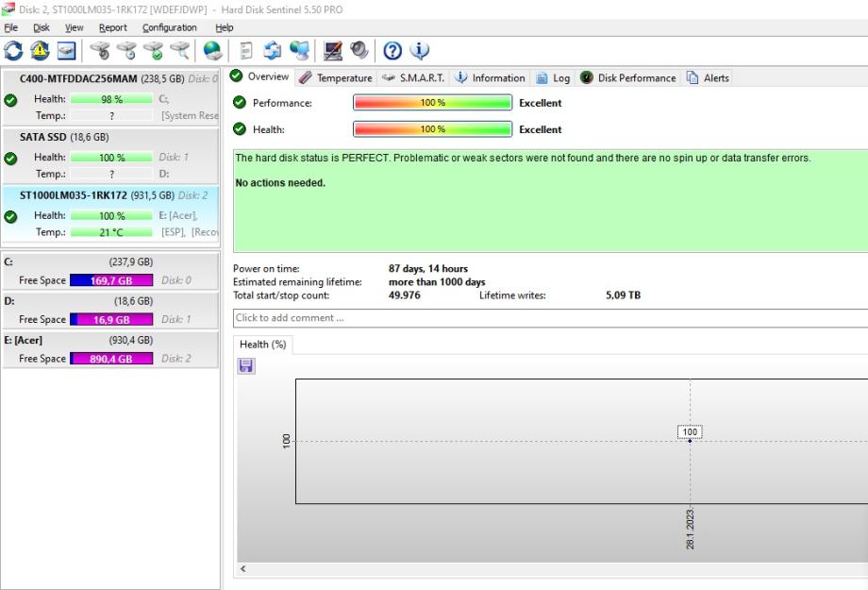Click the E: [Acer] free space bar
This screenshot has height=590, width=868.
(110, 359)
